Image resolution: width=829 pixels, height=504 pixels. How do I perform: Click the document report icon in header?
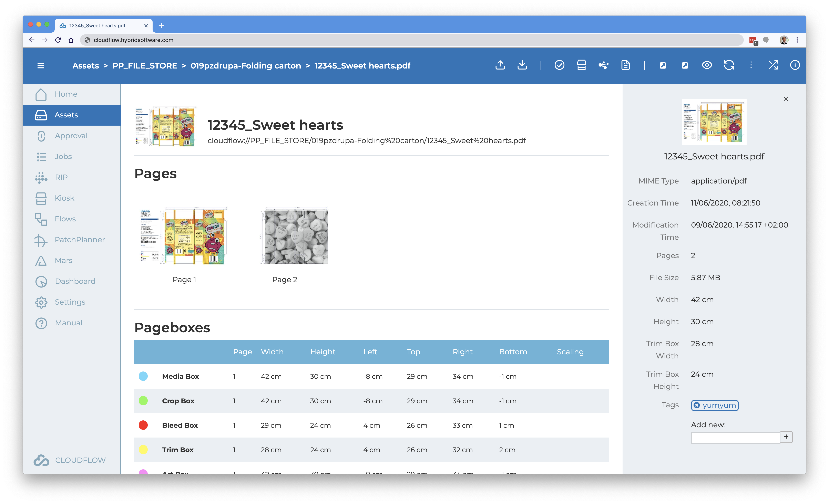[625, 65]
